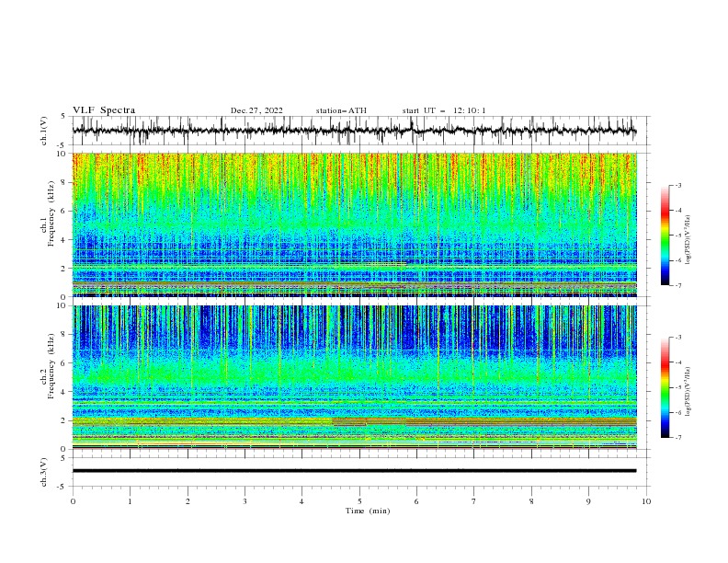
Task: Click the 'ch.1(V)' waveform axis label
Action: tap(44, 131)
